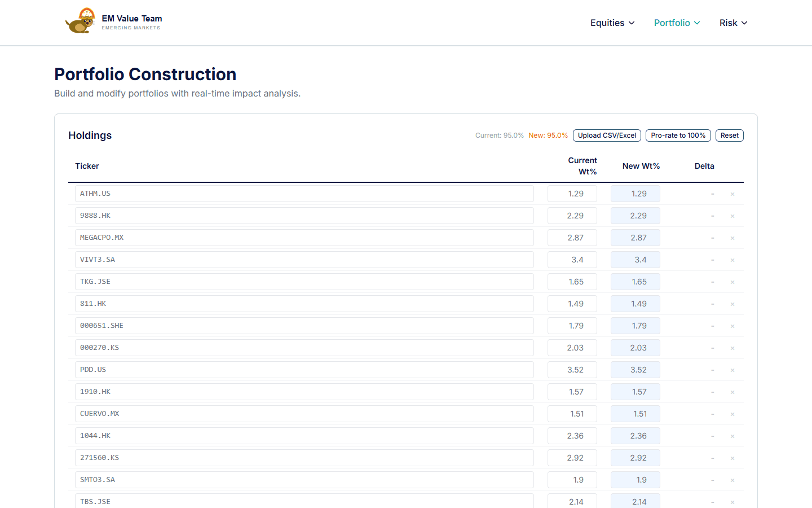
Task: Remove the VIVT3.SA holding
Action: 732,260
